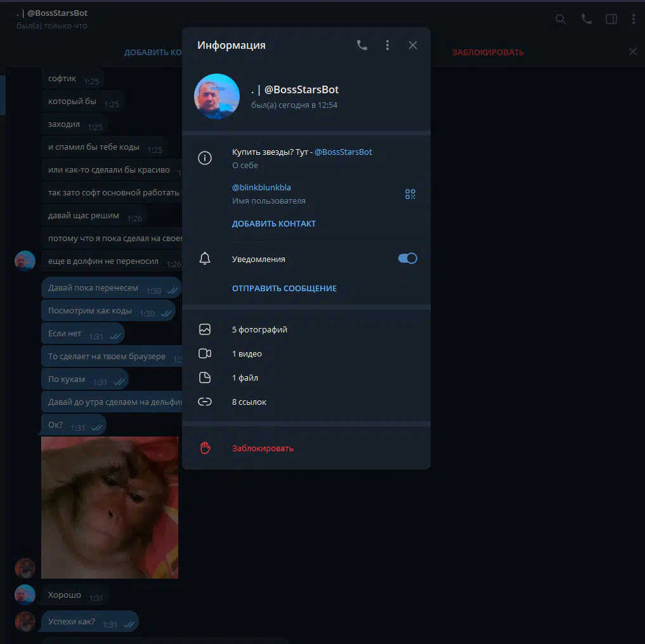Click the message "Давай пока перенесем"
The image size is (645, 644).
[x=112, y=287]
